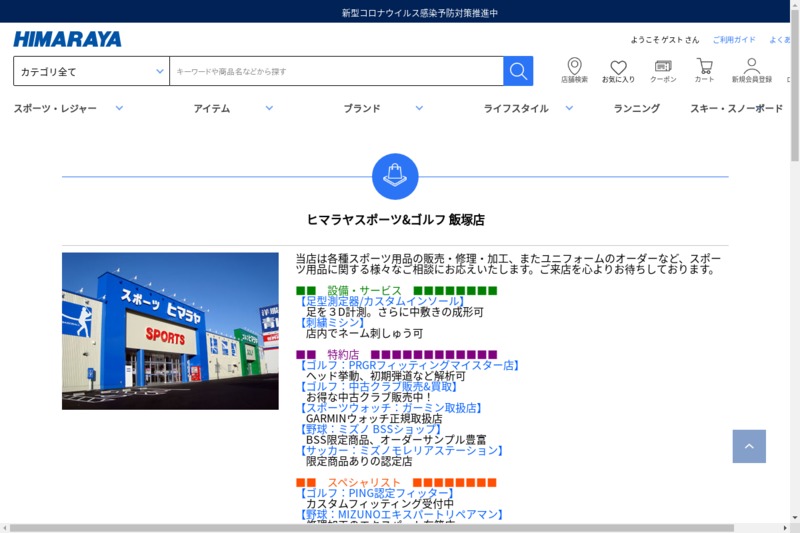
Task: Click the GARMINウォッチ正規取扱店 text
Action: pyautogui.click(x=374, y=418)
